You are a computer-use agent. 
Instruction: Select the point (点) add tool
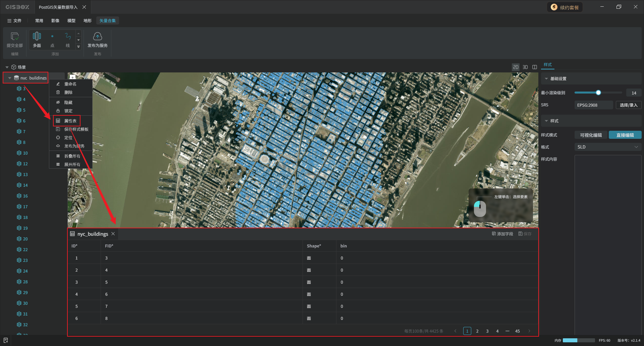pyautogui.click(x=52, y=37)
